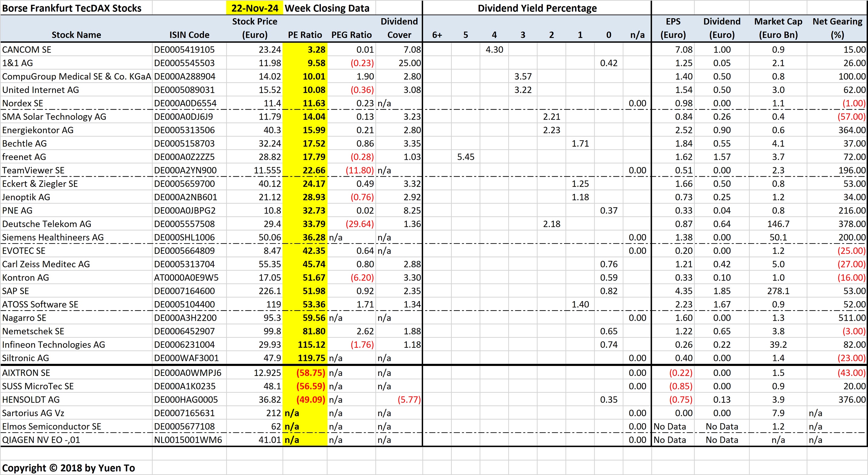Click the SUSS MicroTec SE cell
The height and width of the screenshot is (475, 868).
coord(38,386)
